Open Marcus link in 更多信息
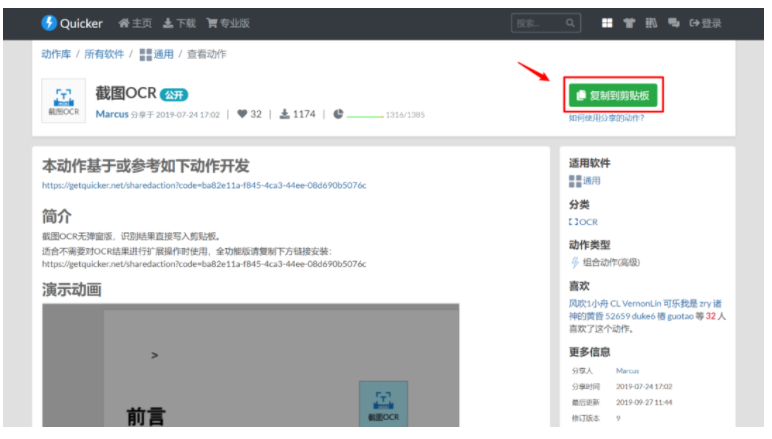This screenshot has width=772, height=439. pyautogui.click(x=627, y=371)
